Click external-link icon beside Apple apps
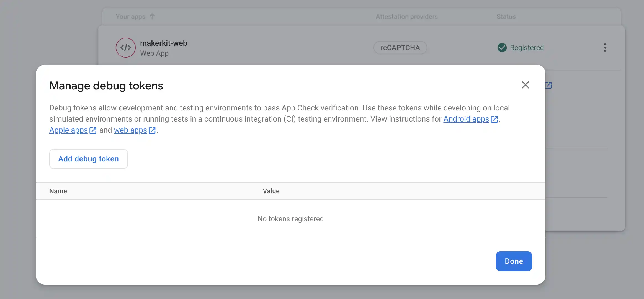The image size is (644, 299). click(93, 130)
